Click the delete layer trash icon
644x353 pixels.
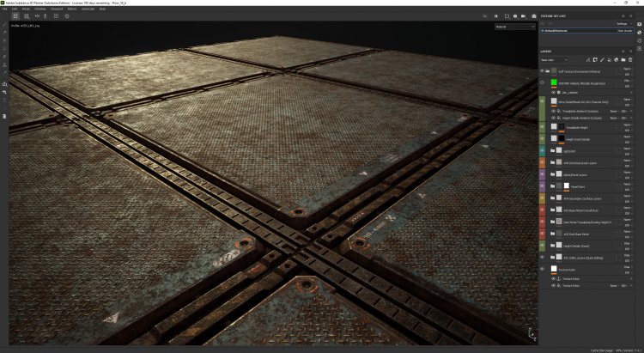click(630, 59)
